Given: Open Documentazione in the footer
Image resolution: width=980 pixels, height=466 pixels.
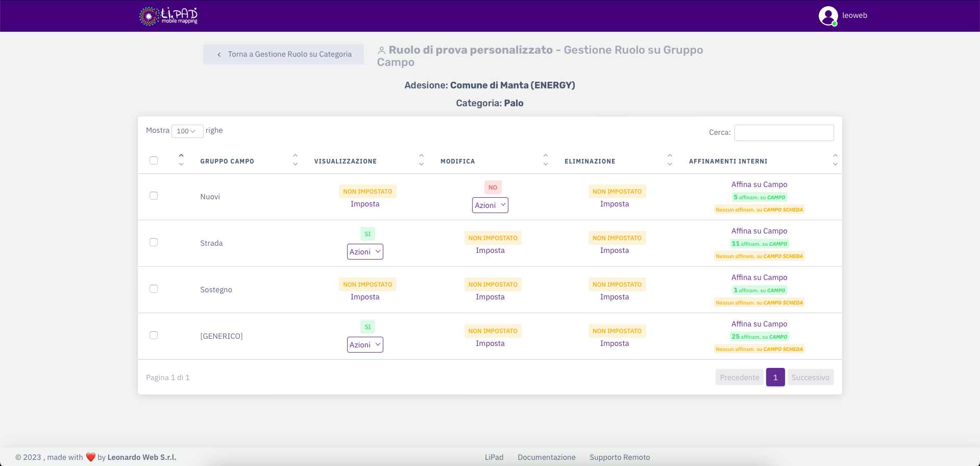Looking at the screenshot, I should 546,457.
